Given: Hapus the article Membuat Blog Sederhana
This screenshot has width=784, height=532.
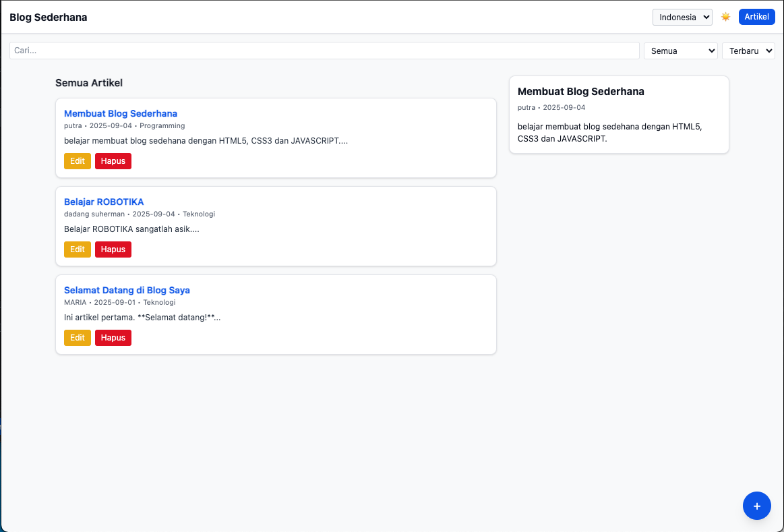Looking at the screenshot, I should point(113,160).
